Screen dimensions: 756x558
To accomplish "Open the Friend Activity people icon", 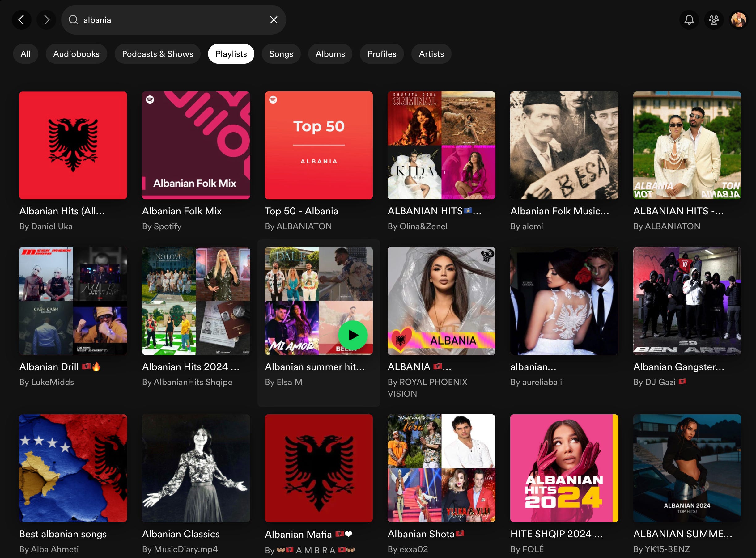I will (714, 20).
